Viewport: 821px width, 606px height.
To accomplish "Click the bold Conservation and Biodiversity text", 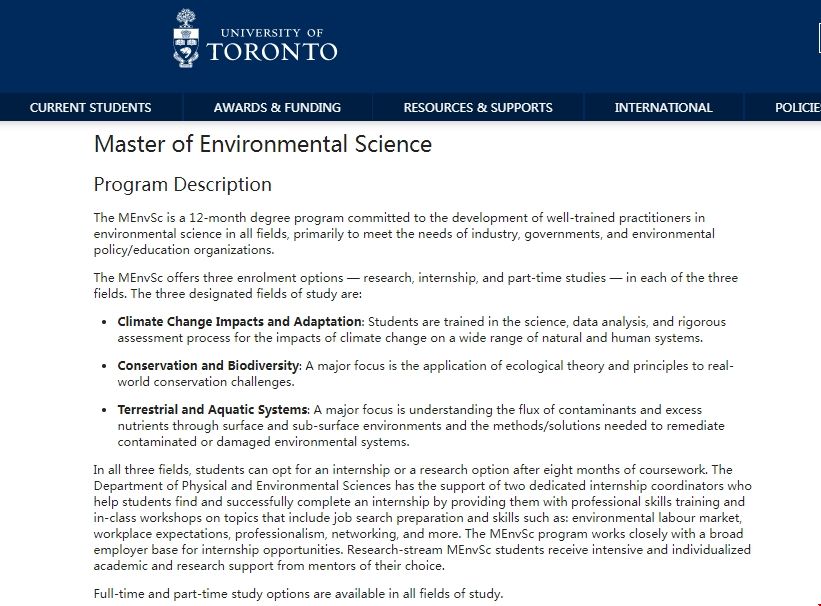I will [x=208, y=366].
